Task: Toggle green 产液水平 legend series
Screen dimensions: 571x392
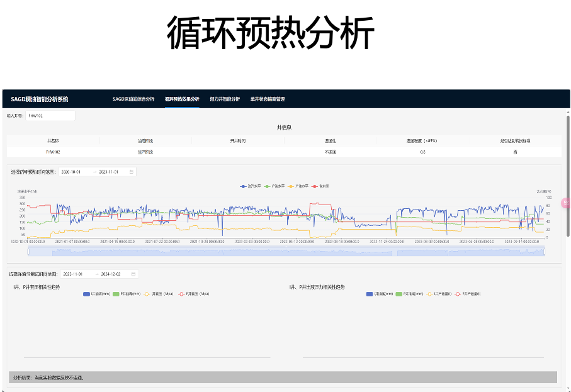Action: pos(274,186)
